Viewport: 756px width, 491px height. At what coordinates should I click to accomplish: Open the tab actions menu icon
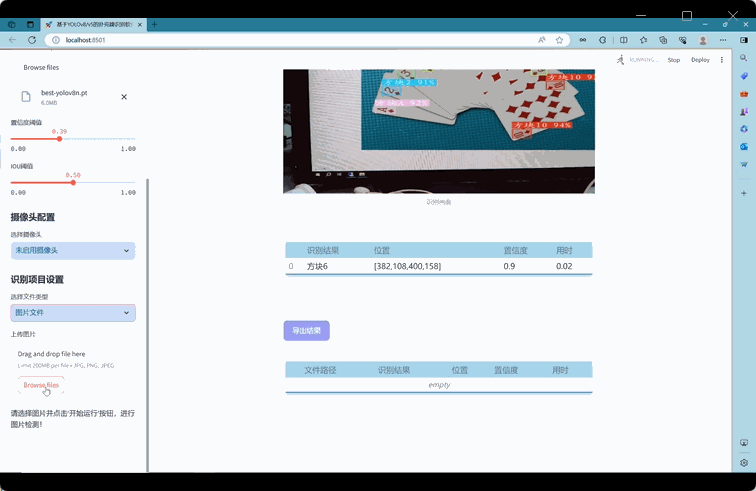click(x=30, y=24)
